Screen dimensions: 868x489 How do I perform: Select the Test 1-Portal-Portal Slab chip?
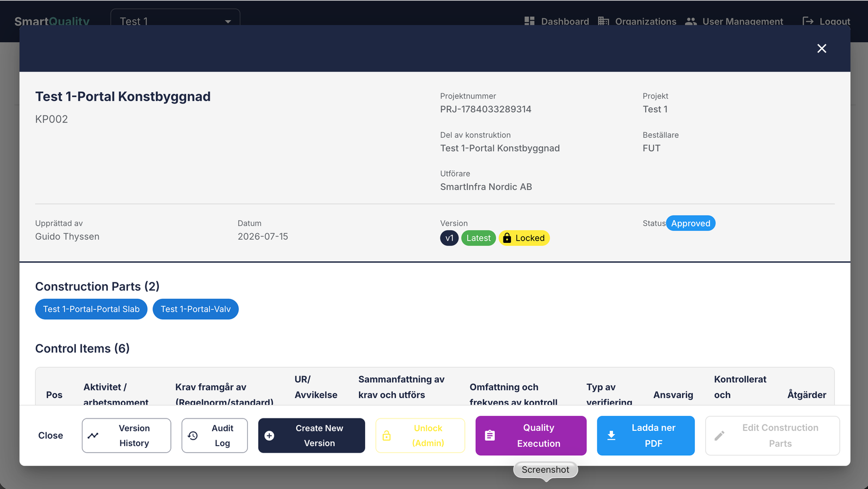91,309
